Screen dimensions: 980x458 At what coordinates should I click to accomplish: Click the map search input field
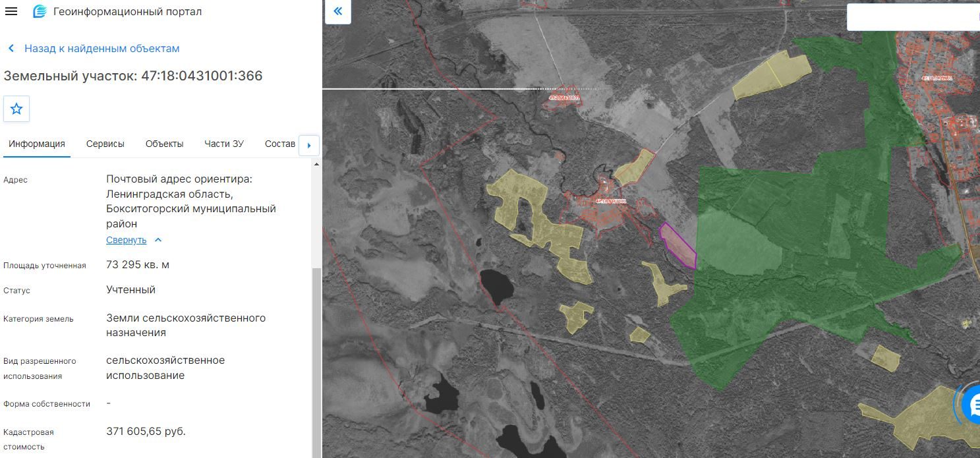tap(913, 17)
